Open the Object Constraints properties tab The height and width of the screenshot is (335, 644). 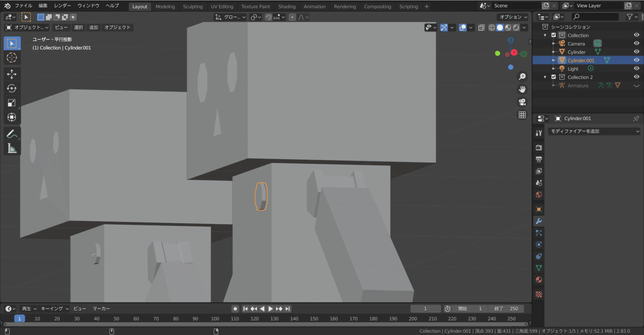click(x=539, y=256)
